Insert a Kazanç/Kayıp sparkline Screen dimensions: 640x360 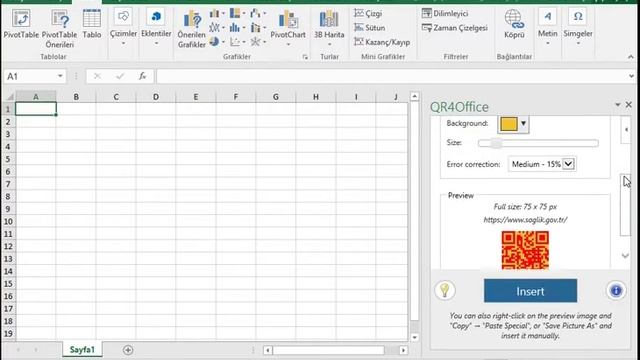click(x=382, y=42)
